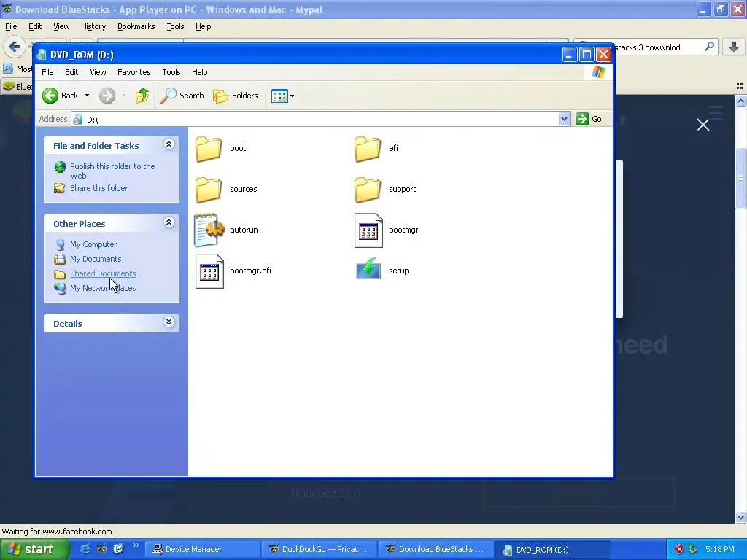The image size is (747, 560).
Task: Click the Go button
Action: click(x=589, y=119)
